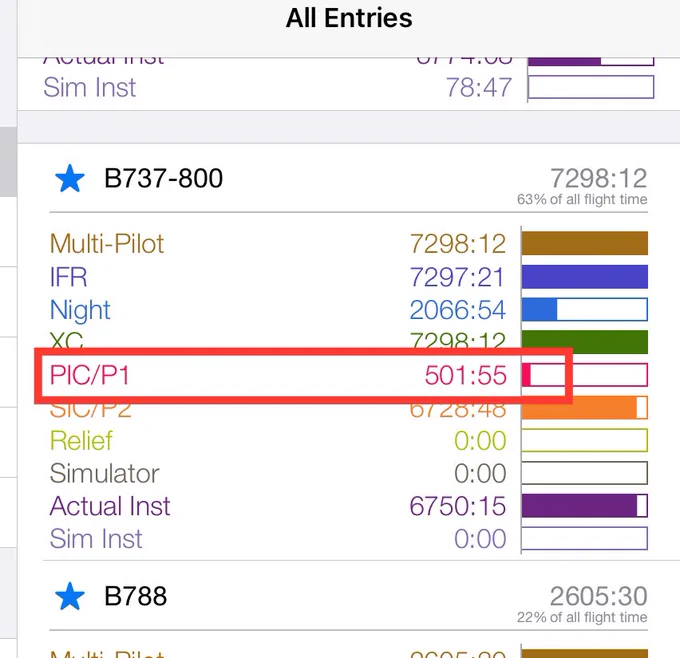
Task: Tap the blue star beside B737-800
Action: tap(70, 179)
